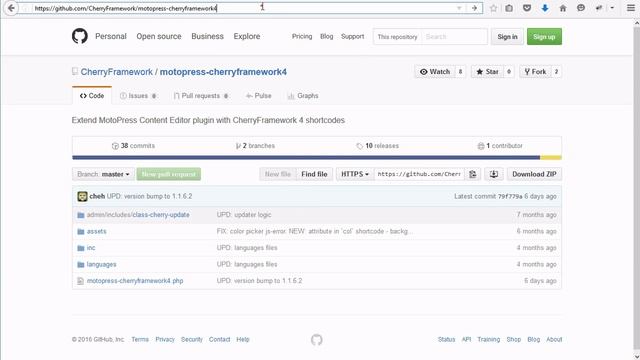This screenshot has height=360, width=640.
Task: Expand the toolbar overflow dropdown arrow
Action: point(612,8)
